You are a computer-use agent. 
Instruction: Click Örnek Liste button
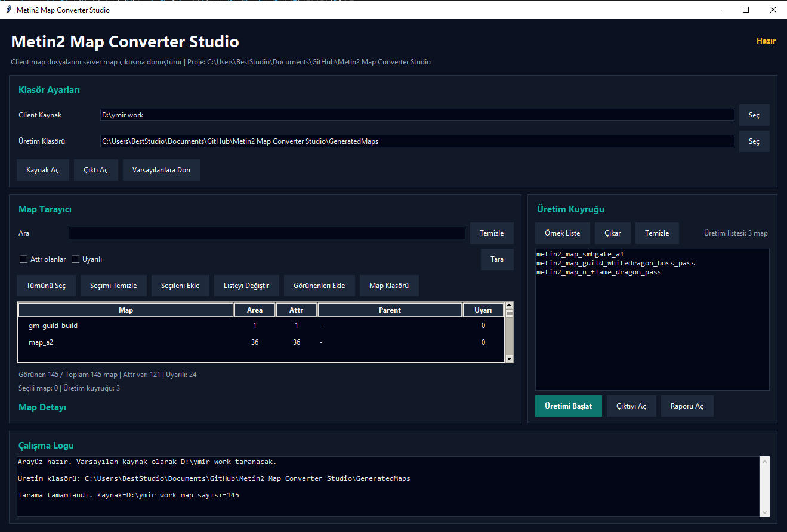tap(563, 233)
